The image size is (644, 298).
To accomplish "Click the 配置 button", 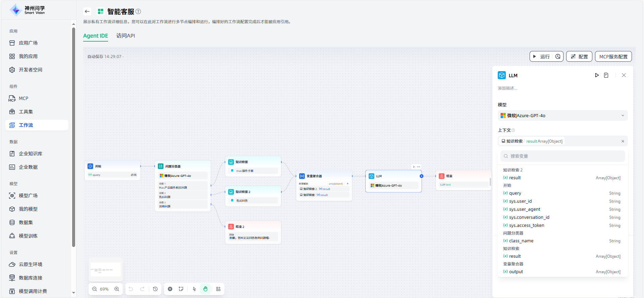I will [579, 57].
